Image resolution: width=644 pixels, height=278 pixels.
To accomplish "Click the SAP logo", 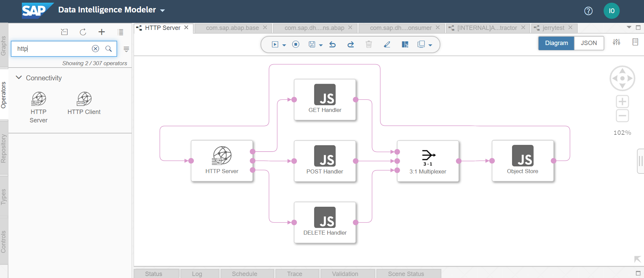I will click(38, 10).
